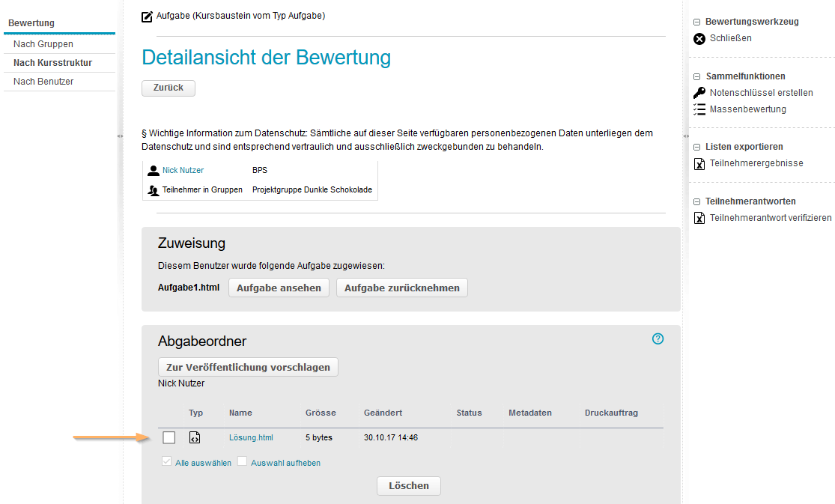Enable Alle auswählen

(166, 462)
